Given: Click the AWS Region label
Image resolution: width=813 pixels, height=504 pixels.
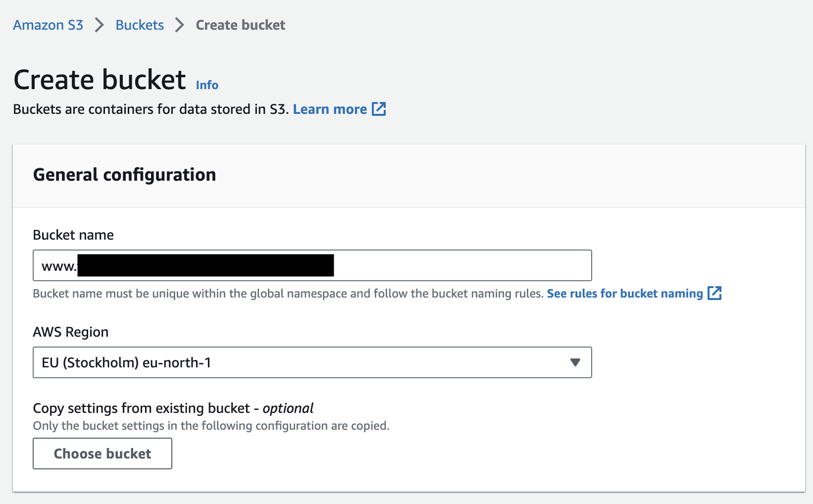Looking at the screenshot, I should (71, 332).
